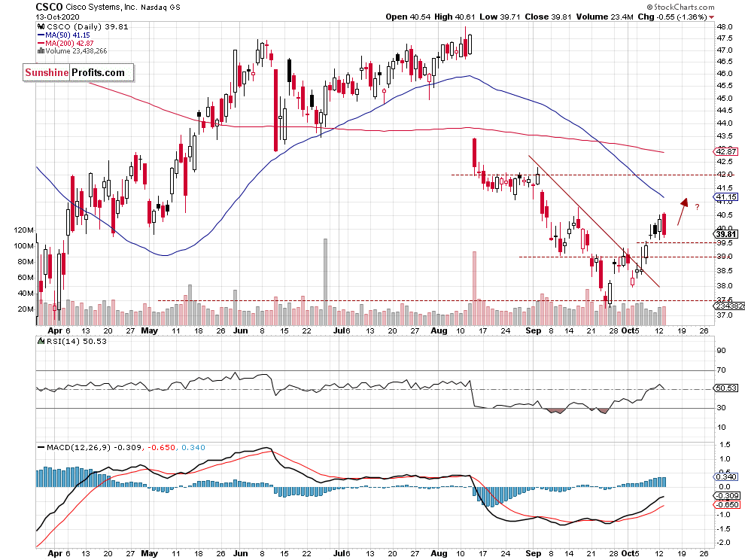745x560 pixels.
Task: Click the blue 41.15 MA(50) price tag
Action: tap(726, 196)
